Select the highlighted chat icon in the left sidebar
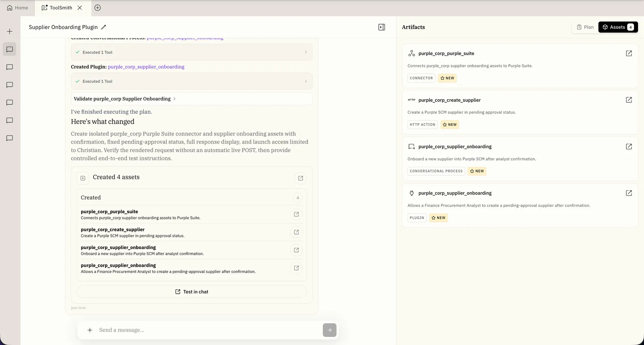The image size is (644, 345). 10,49
